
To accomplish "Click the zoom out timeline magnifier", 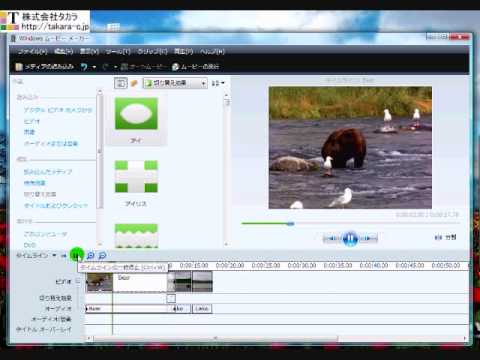I will pos(102,256).
